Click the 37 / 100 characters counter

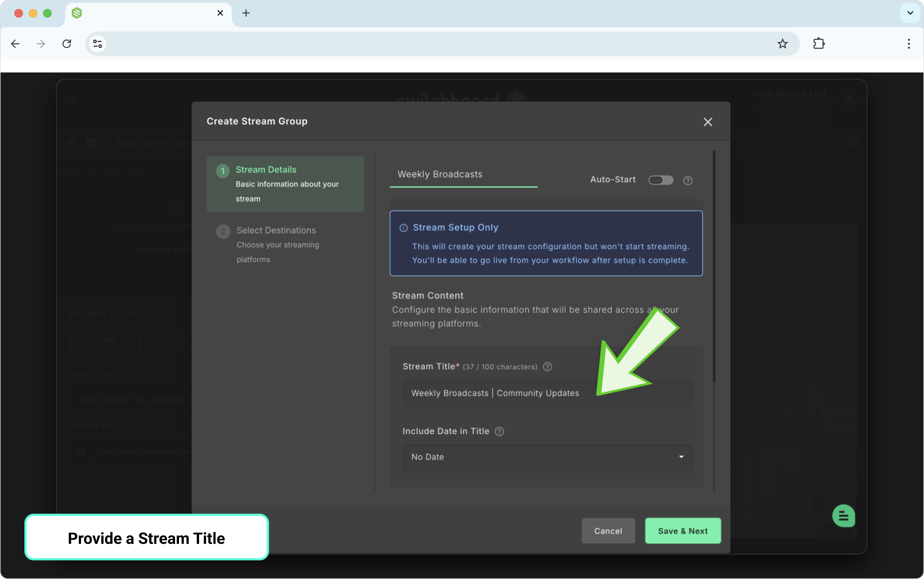500,367
